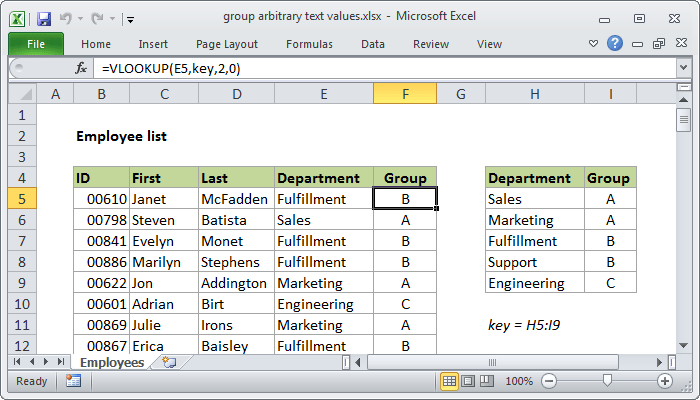Switch to the Insert ribbon tab
Screen dimensions: 700x400
pos(153,44)
